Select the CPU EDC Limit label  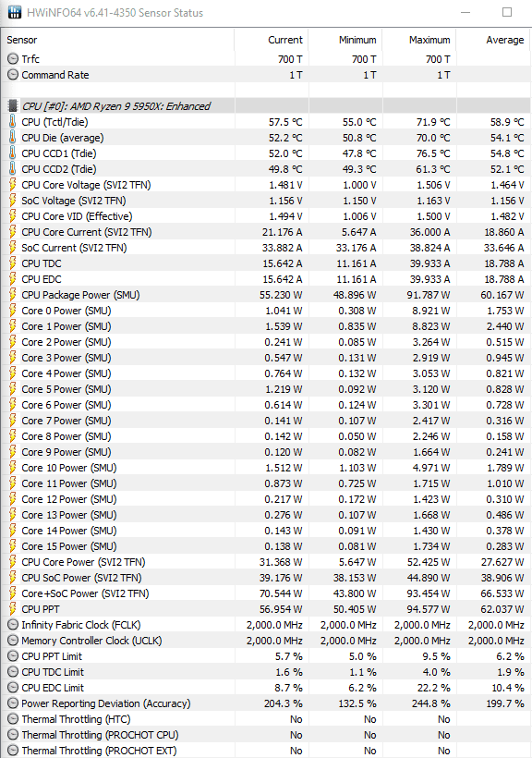click(53, 688)
